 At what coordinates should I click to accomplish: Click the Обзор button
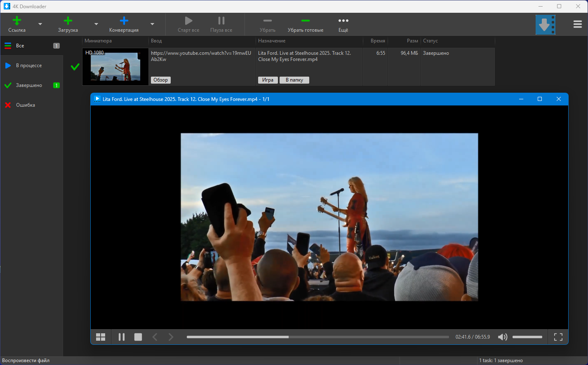click(x=160, y=80)
